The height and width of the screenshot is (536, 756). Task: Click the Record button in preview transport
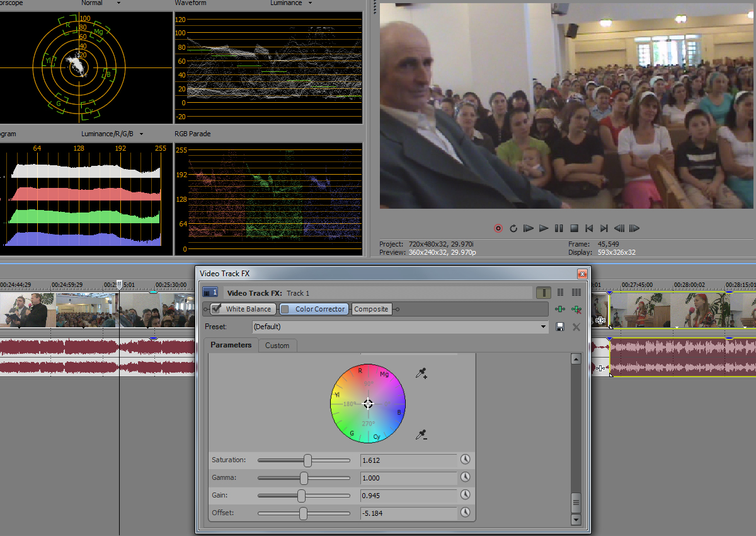(498, 228)
